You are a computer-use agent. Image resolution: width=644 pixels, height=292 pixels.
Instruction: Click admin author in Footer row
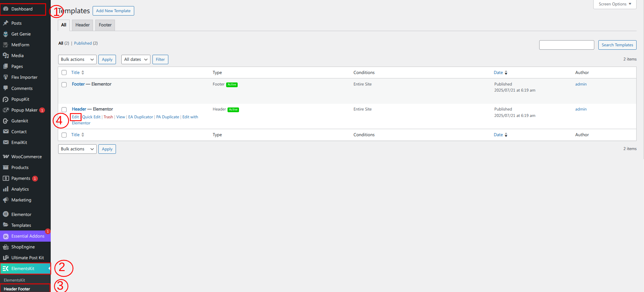tap(581, 84)
